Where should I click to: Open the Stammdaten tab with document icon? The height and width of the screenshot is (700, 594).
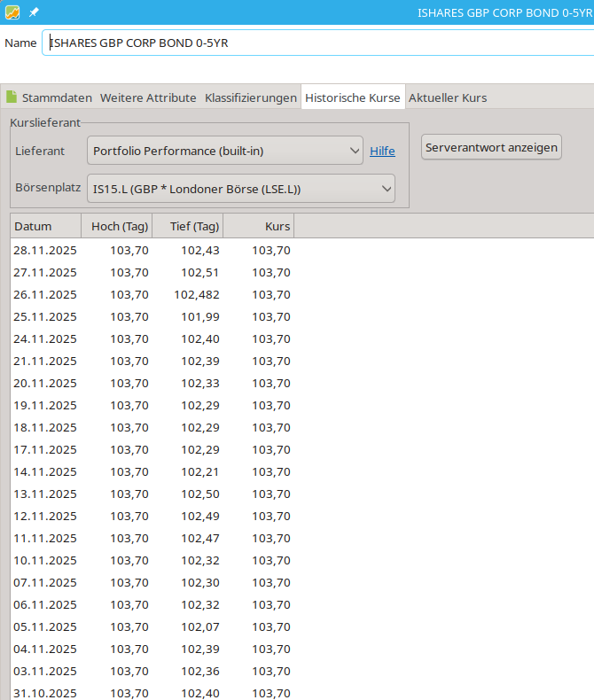click(50, 97)
